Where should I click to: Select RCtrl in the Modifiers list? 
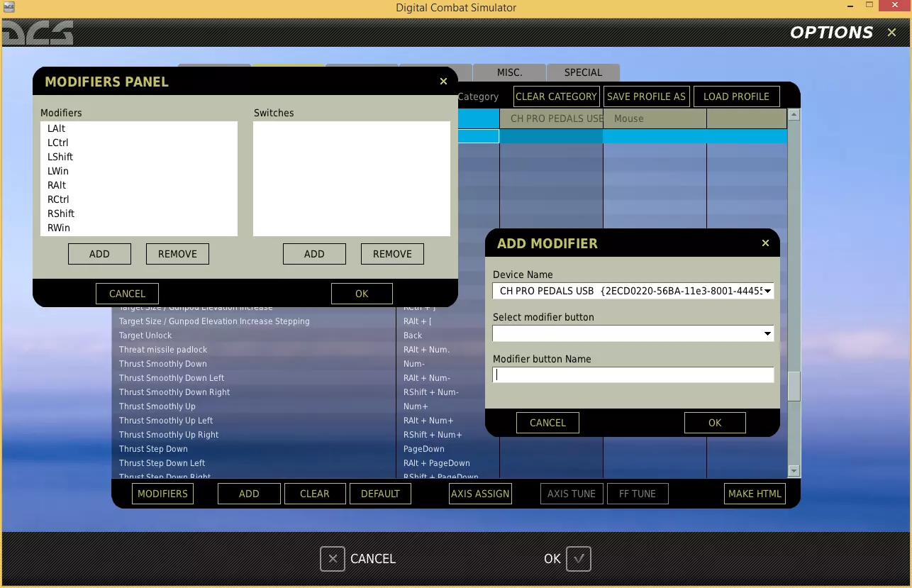coord(139,199)
